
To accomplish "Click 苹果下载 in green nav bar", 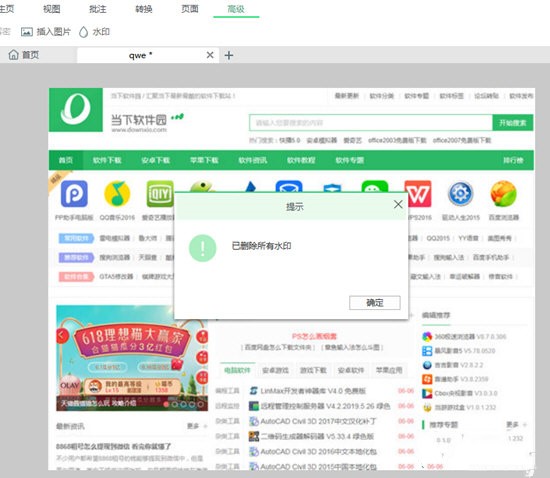I will pos(204,160).
